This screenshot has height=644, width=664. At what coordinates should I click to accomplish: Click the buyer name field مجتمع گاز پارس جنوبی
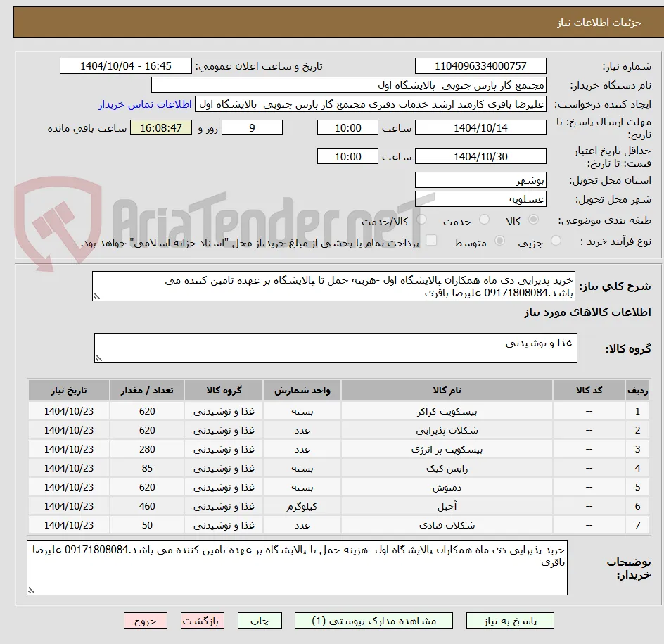tap(348, 85)
